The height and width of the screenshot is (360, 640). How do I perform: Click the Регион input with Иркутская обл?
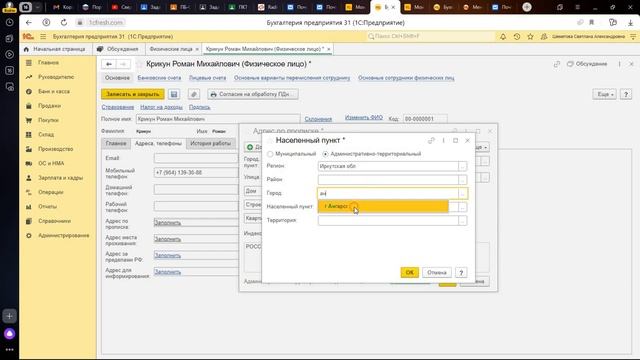point(388,166)
